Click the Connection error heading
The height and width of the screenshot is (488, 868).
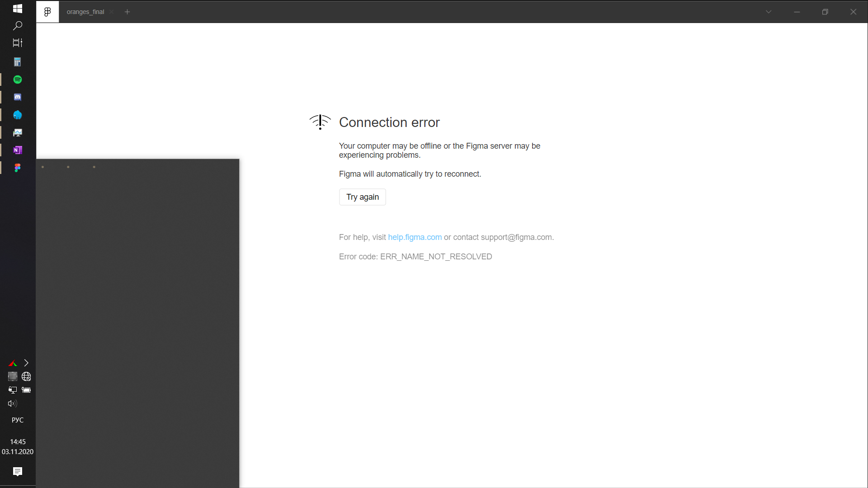[389, 122]
